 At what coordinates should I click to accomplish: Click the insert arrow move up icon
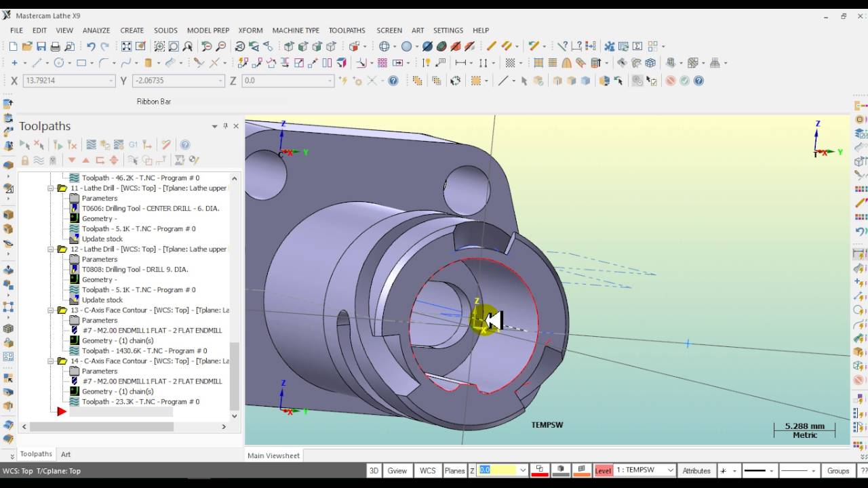pos(85,161)
